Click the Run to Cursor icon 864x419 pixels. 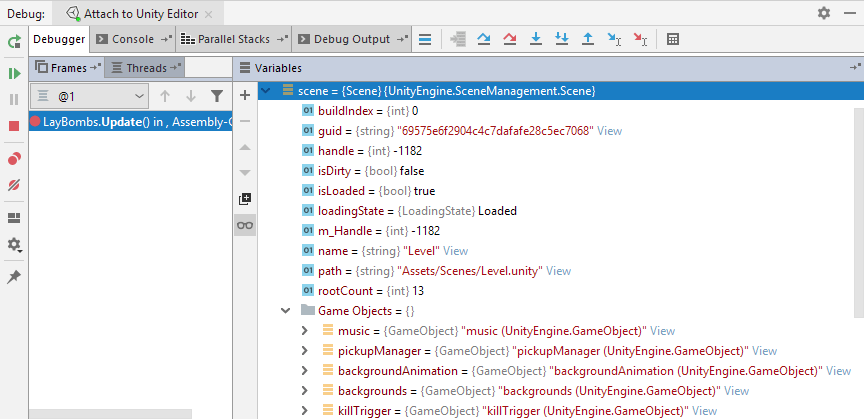[614, 39]
